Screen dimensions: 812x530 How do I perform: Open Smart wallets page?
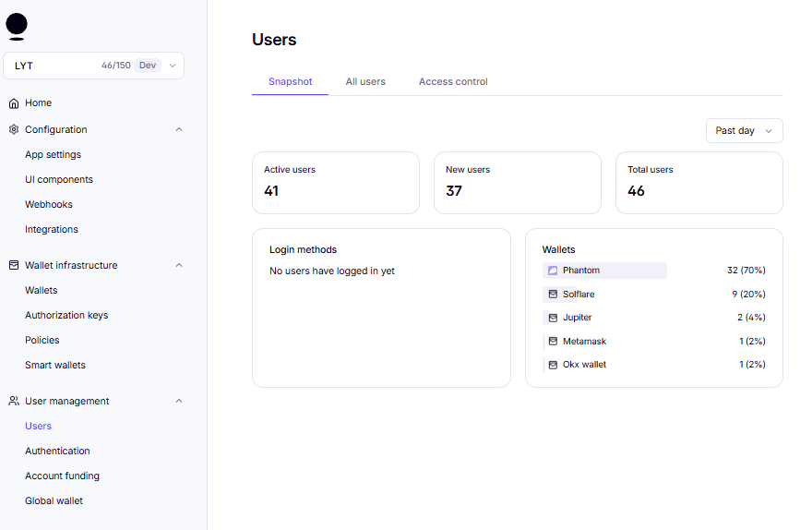click(x=54, y=365)
